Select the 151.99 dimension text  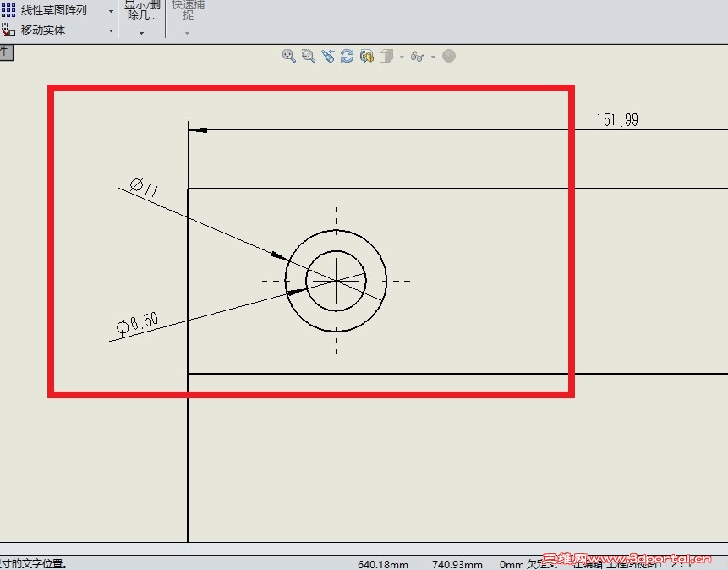click(617, 120)
